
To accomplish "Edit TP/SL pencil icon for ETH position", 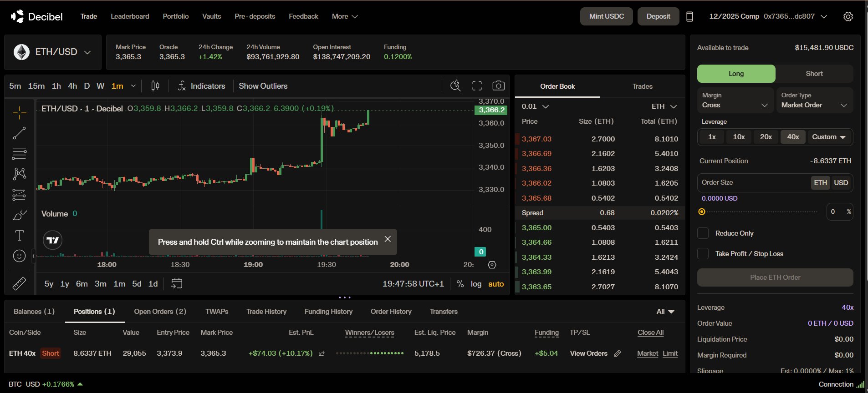I will coord(618,353).
